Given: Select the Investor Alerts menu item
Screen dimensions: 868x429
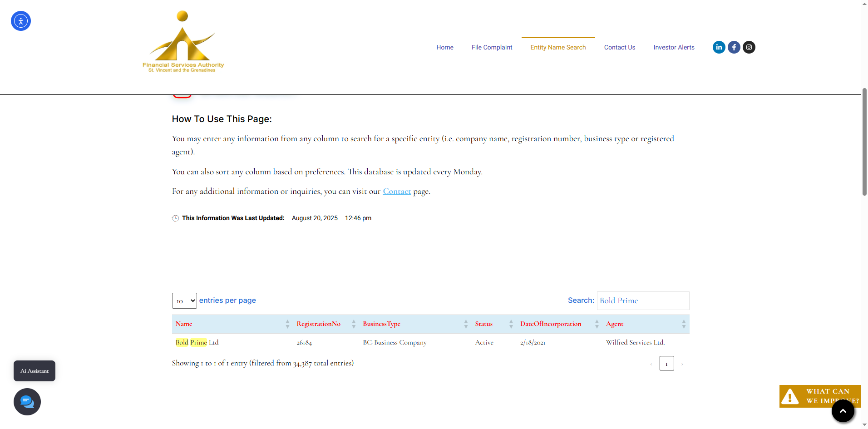Looking at the screenshot, I should [x=674, y=47].
